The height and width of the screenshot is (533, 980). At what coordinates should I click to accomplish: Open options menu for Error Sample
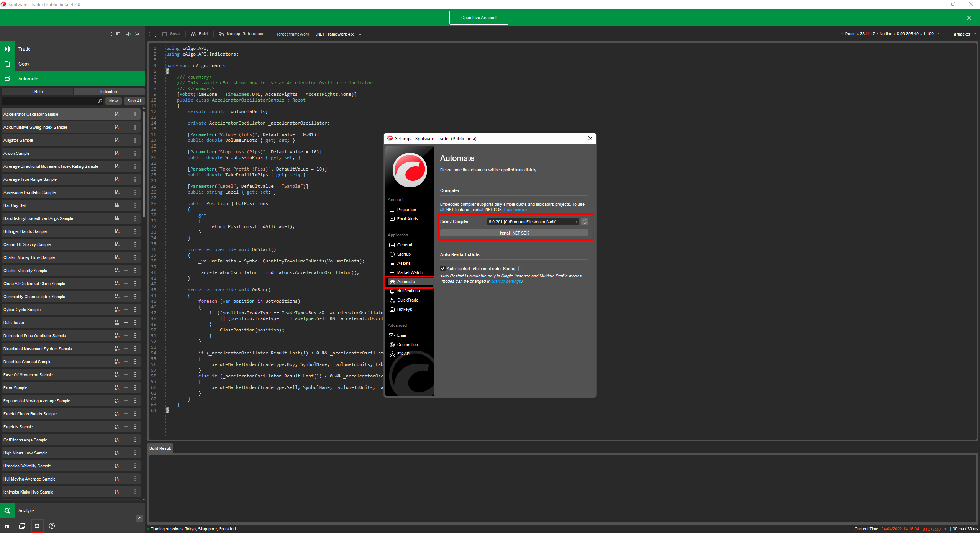[135, 388]
